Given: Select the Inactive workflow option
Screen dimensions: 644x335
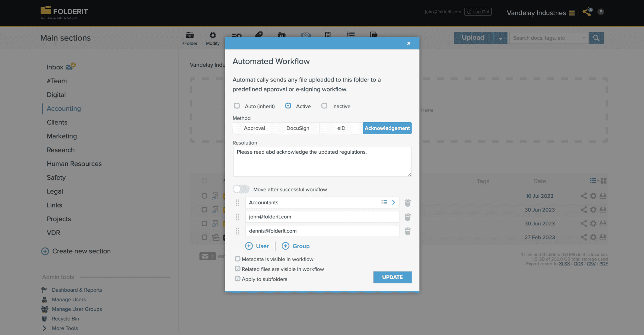Looking at the screenshot, I should point(324,106).
